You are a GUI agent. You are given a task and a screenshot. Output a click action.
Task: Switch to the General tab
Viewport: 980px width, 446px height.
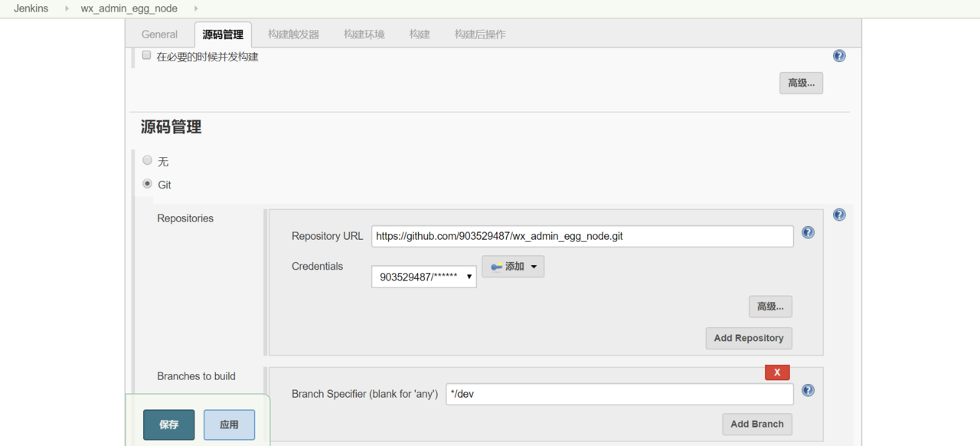(x=159, y=34)
